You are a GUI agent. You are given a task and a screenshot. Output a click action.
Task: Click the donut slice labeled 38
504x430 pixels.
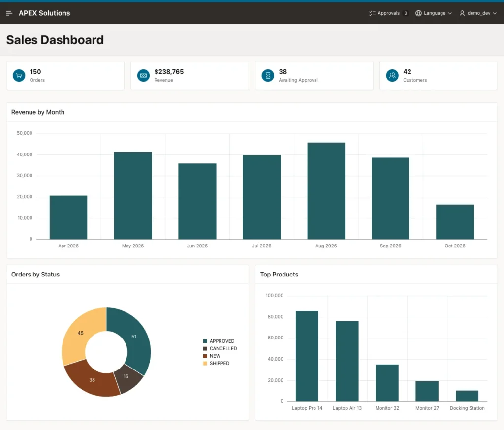pyautogui.click(x=92, y=380)
